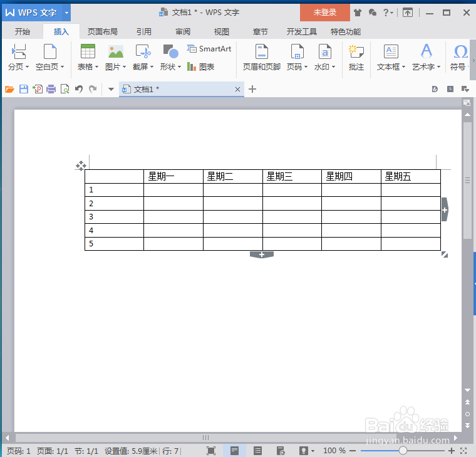476x457 pixels.
Task: Expand the 空白页 dropdown arrow
Action: tap(62, 67)
